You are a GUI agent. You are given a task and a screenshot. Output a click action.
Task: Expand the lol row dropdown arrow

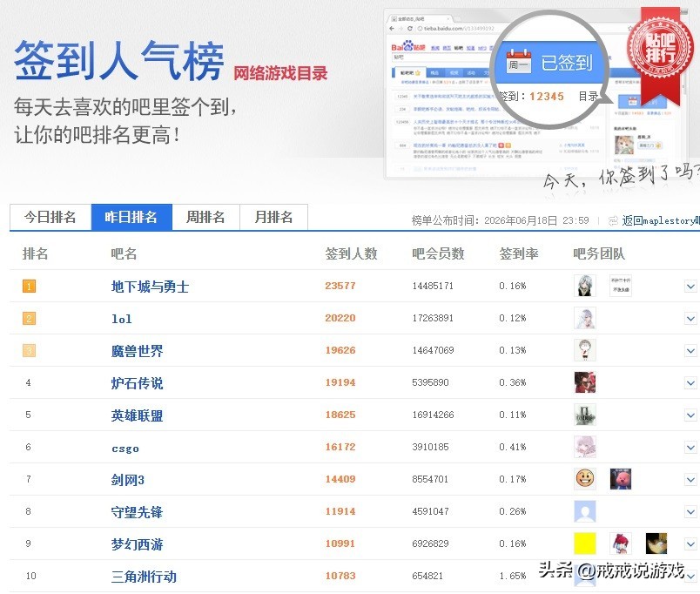690,319
